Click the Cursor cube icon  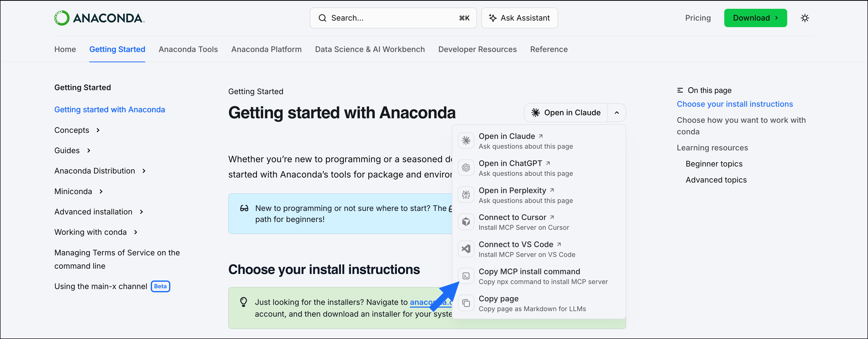coord(466,222)
